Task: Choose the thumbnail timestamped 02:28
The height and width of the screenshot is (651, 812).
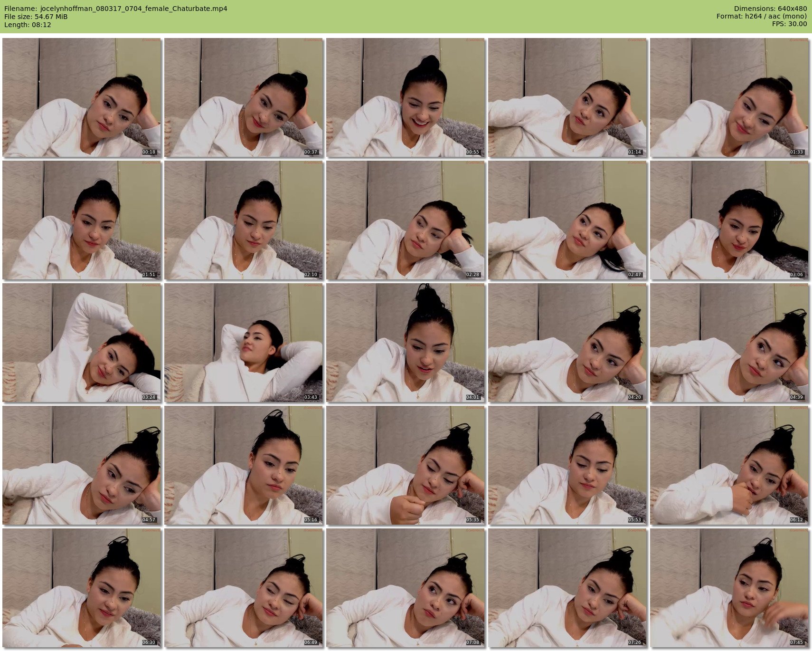Action: (406, 220)
